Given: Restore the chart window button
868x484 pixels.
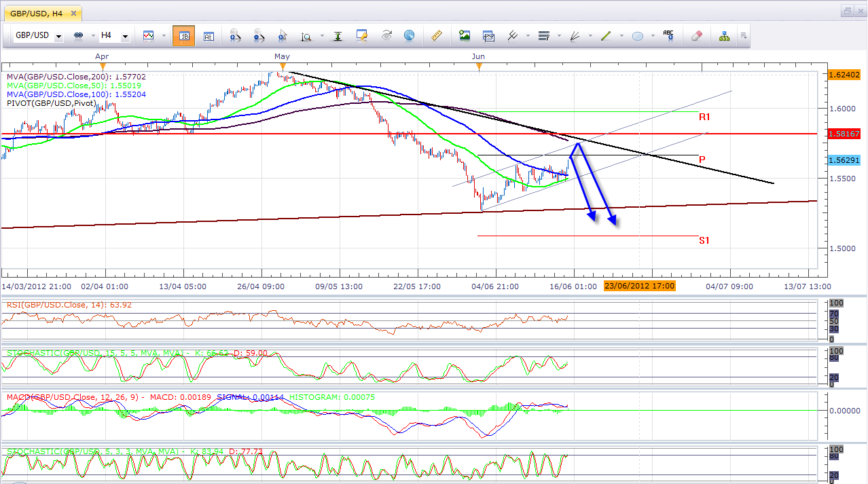Looking at the screenshot, I should [x=847, y=11].
